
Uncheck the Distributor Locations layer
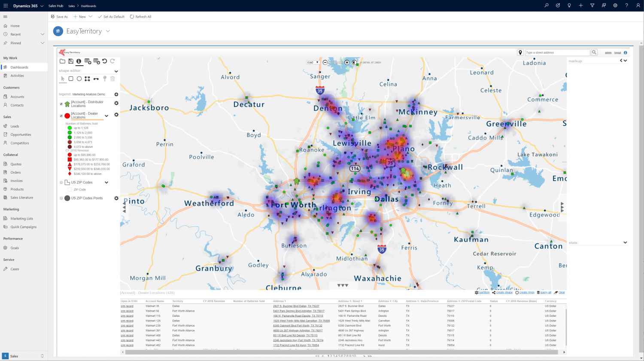pyautogui.click(x=61, y=103)
